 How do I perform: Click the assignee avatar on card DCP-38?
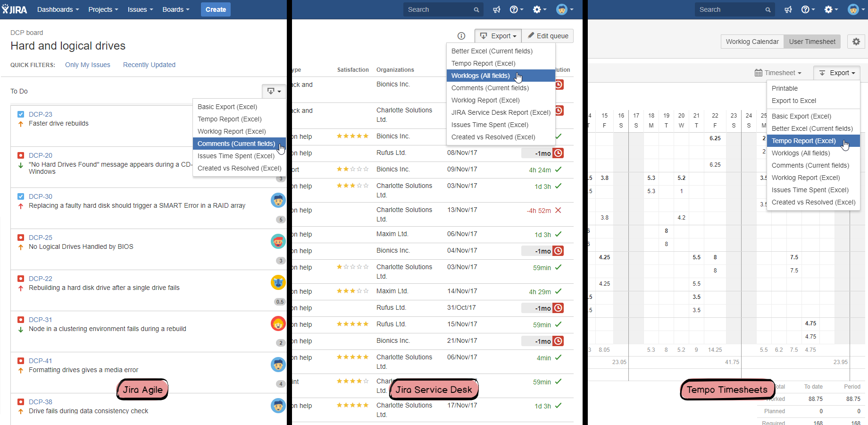coord(278,406)
